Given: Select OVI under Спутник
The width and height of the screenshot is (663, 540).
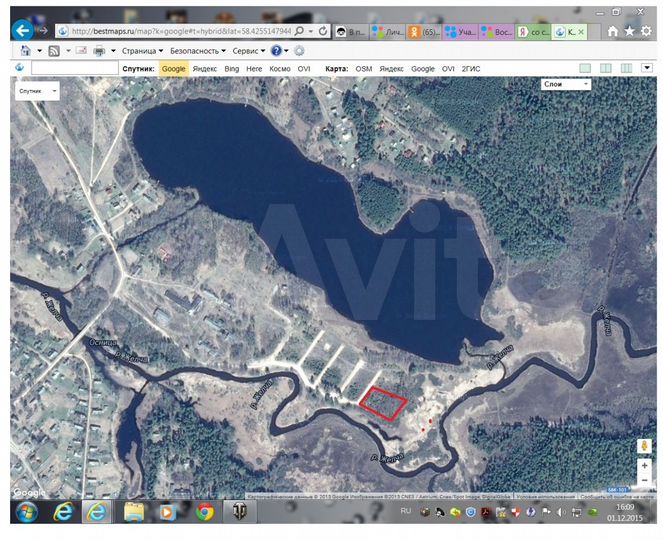Looking at the screenshot, I should click(304, 69).
